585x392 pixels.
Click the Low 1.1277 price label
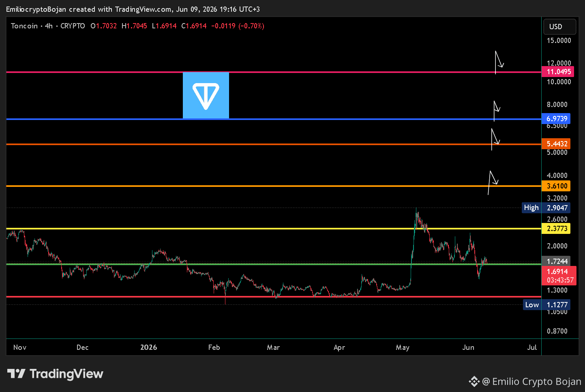pos(546,305)
